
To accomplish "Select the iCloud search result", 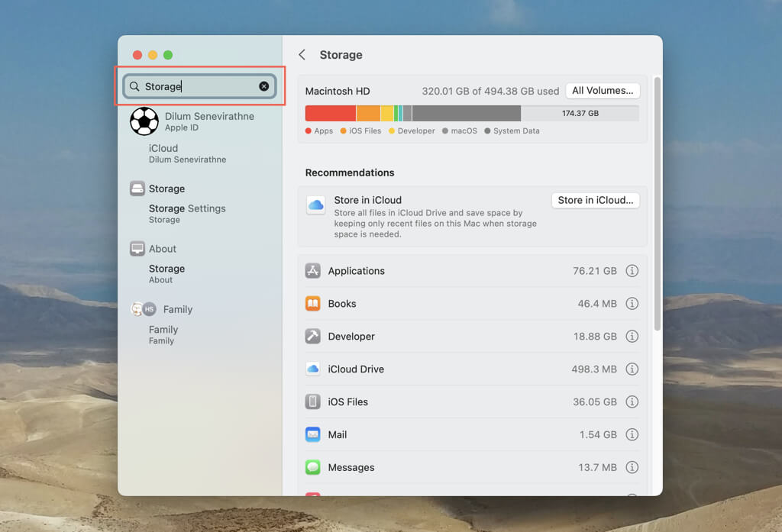I will pos(188,153).
